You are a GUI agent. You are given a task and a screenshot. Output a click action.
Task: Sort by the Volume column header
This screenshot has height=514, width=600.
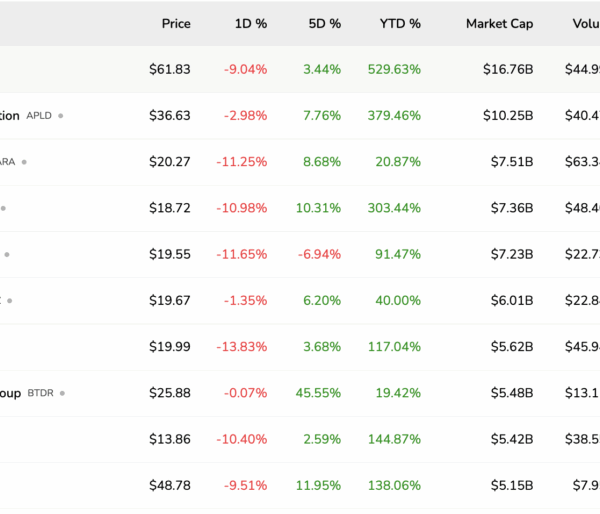[x=585, y=23]
